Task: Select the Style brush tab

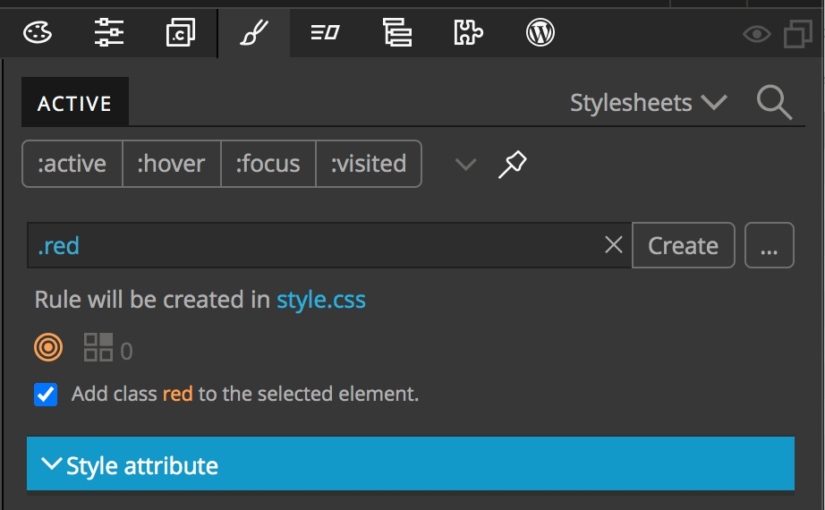Action: pos(254,33)
